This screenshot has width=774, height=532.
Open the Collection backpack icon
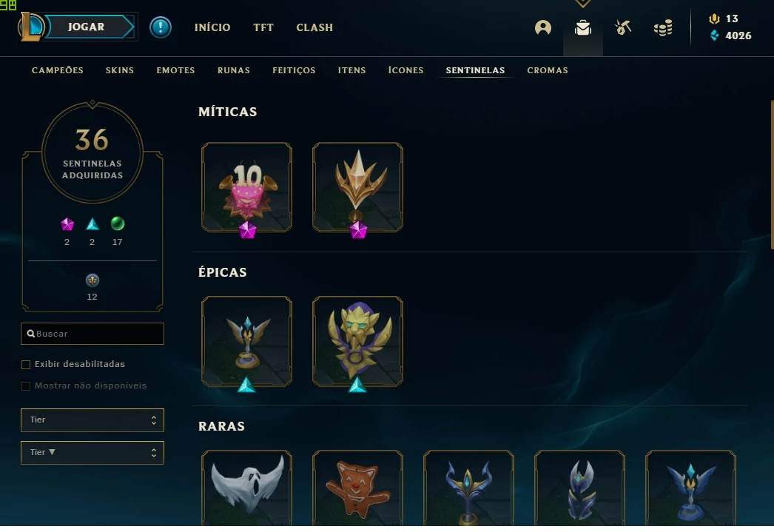[x=583, y=27]
